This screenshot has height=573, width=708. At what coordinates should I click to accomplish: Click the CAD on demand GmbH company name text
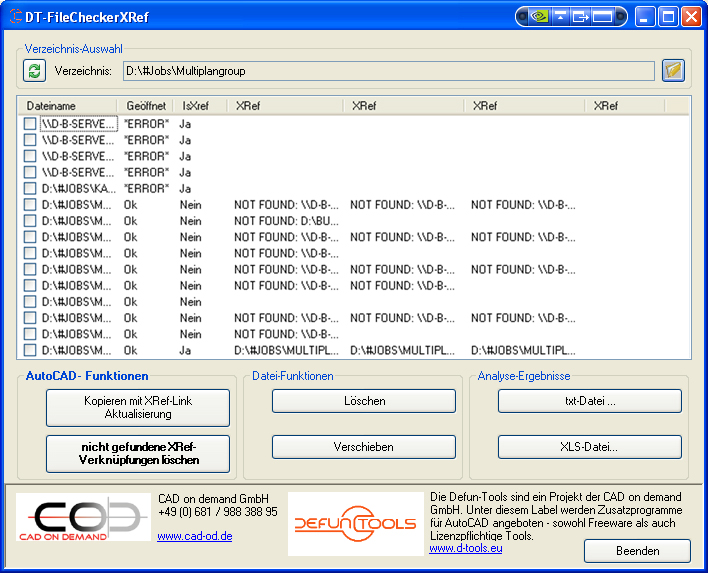pos(213,498)
